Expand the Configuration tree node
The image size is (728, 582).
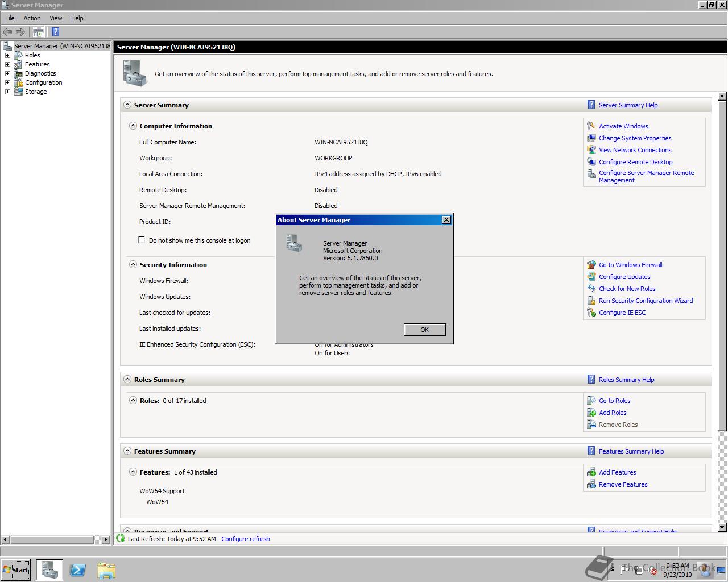(x=7, y=82)
